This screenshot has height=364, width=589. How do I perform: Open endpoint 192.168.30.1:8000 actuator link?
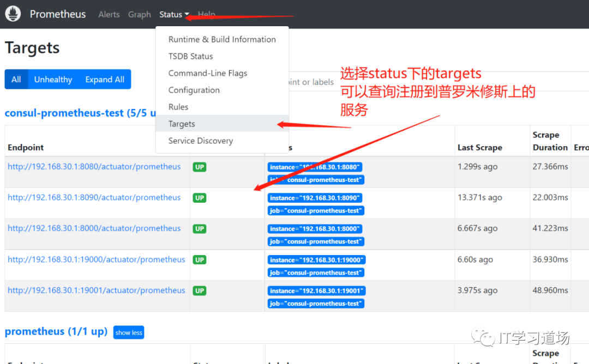(x=94, y=228)
